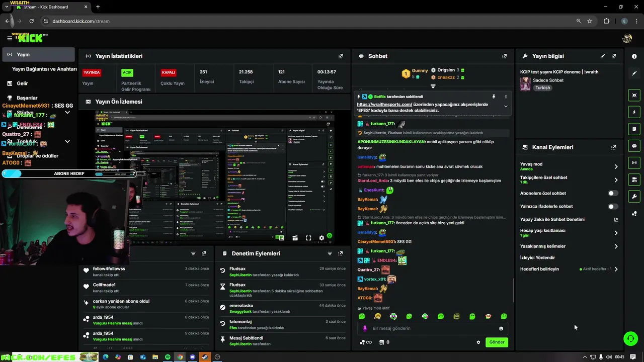Open the green support headset button
This screenshot has width=644, height=362.
(x=630, y=338)
